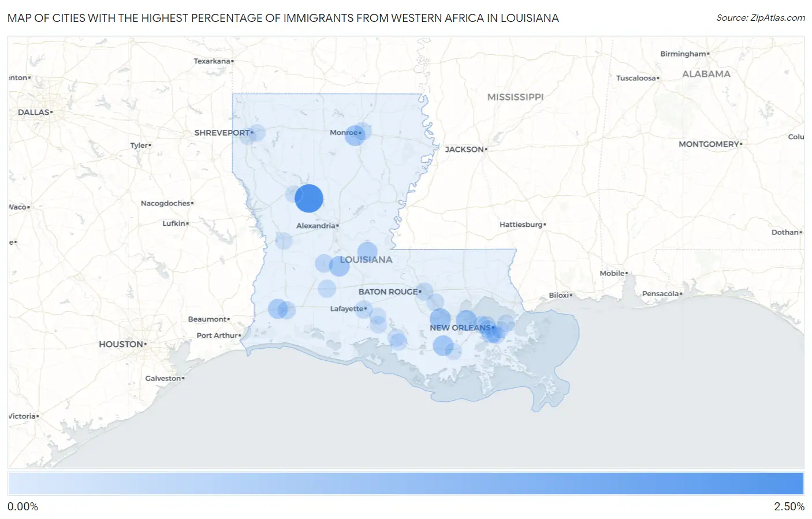
Task: Click the Pensacola city label
Action: pyautogui.click(x=661, y=294)
